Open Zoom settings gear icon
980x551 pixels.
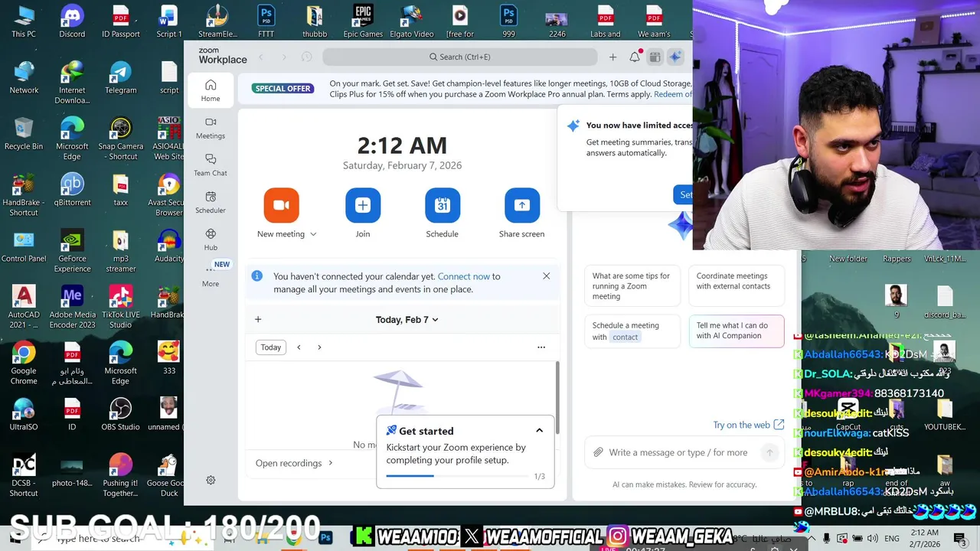pyautogui.click(x=211, y=480)
